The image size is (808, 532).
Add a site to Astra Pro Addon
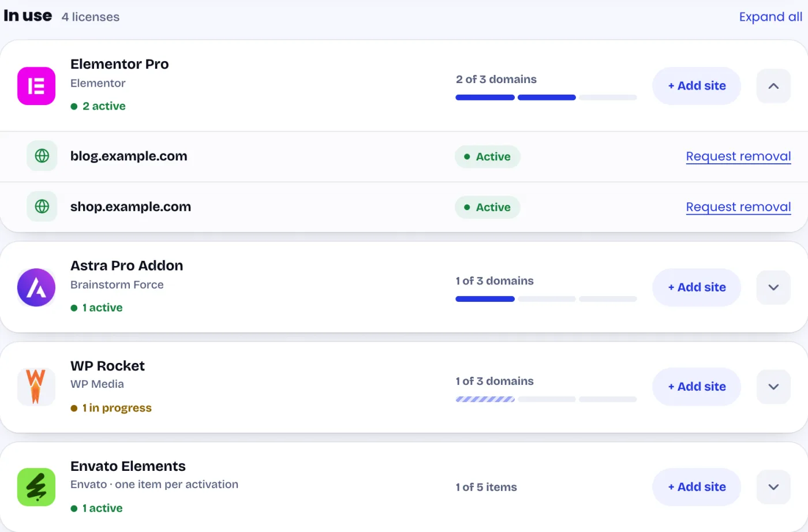tap(697, 287)
